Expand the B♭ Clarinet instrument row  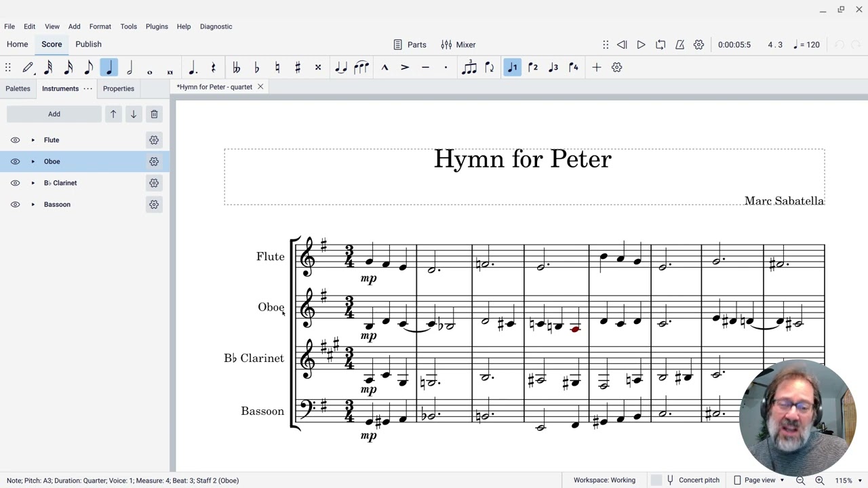33,183
